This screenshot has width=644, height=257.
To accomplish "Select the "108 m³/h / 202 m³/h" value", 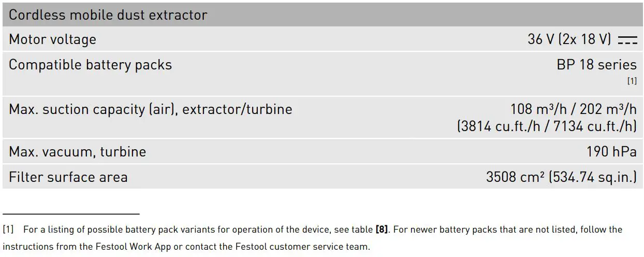I will pos(573,109).
